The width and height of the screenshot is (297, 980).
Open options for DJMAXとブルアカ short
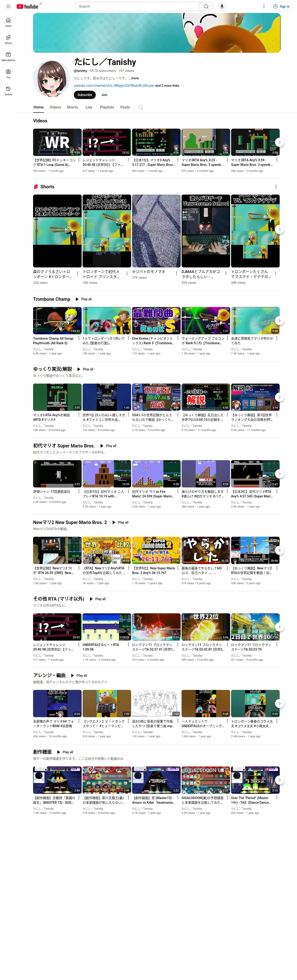pyautogui.click(x=226, y=273)
